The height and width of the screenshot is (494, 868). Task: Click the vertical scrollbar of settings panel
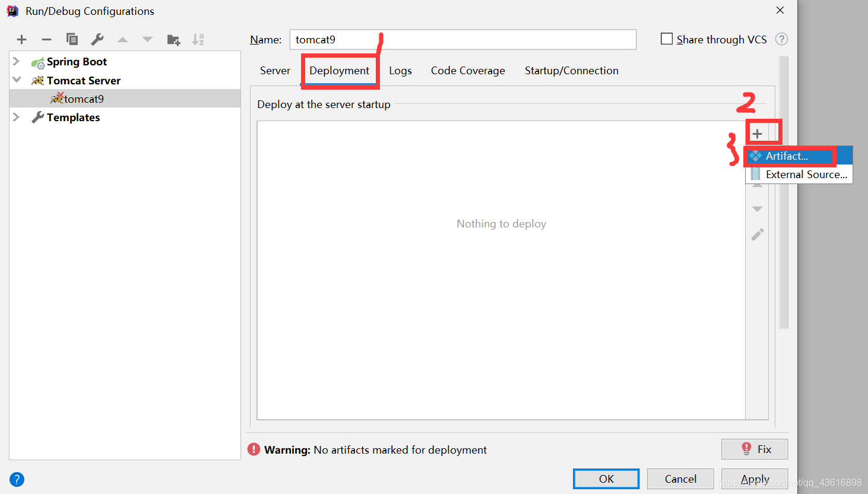(784, 193)
